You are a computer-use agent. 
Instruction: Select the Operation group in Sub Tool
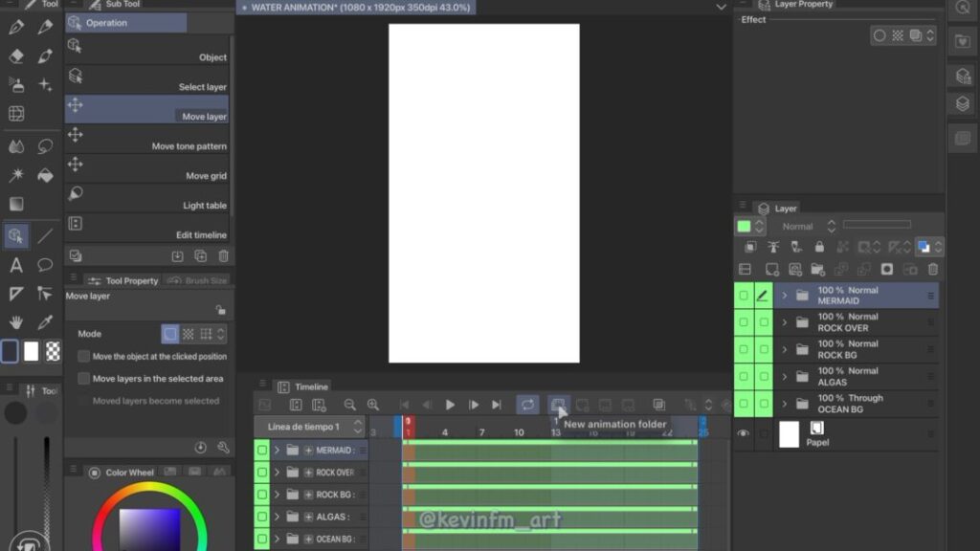click(126, 23)
